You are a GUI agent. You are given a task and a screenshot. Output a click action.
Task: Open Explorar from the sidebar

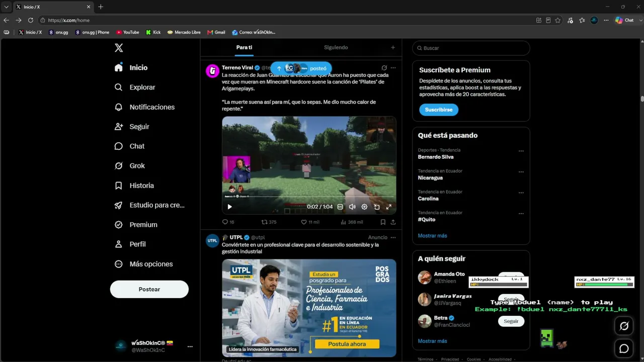click(135, 87)
